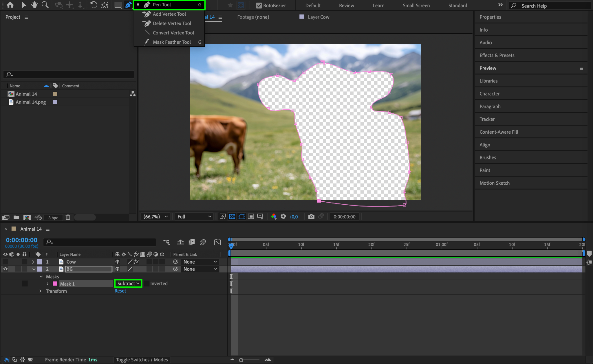The height and width of the screenshot is (364, 593).
Task: Choose Convert Vertex Tool from menu
Action: coord(173,33)
